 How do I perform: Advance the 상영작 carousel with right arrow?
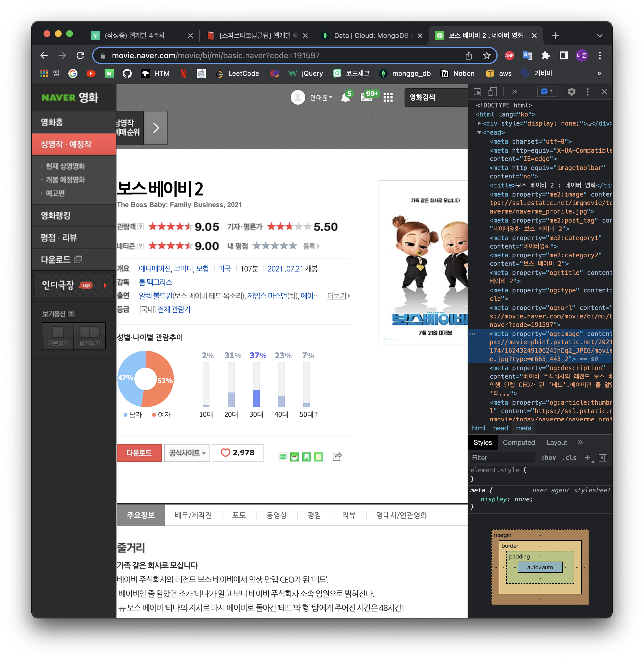click(155, 128)
